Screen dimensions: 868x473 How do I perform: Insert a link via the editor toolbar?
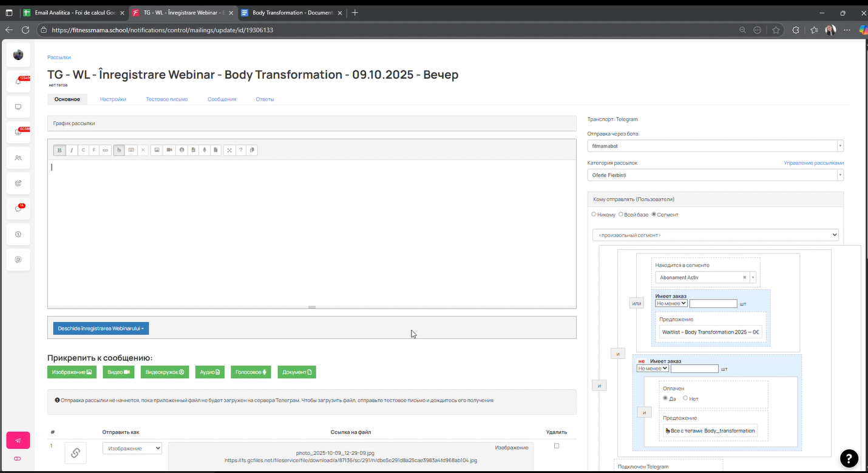(x=106, y=150)
